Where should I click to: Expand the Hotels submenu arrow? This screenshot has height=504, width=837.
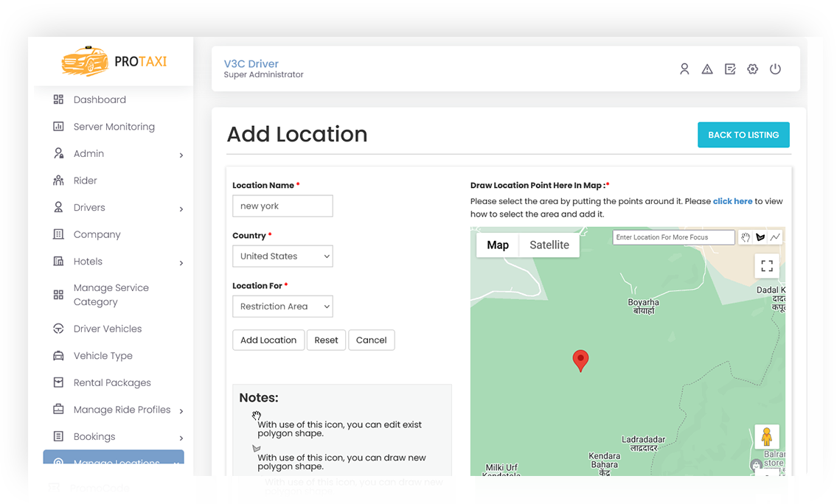click(x=181, y=263)
